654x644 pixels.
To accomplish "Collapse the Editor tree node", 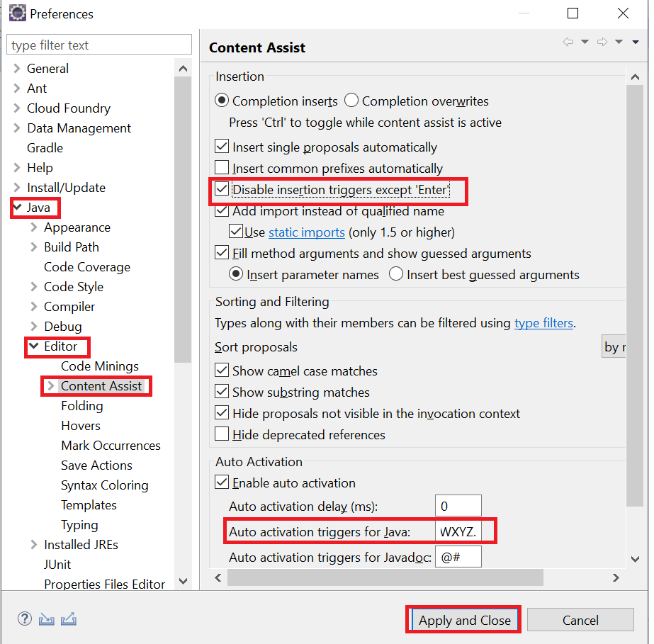I will coord(32,347).
